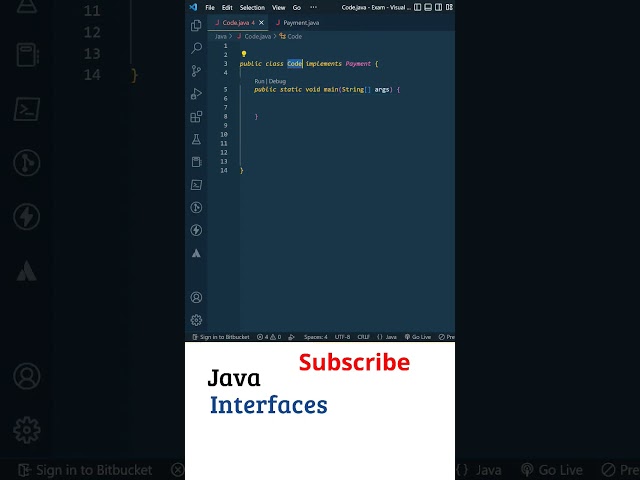This screenshot has height=480, width=640.
Task: Open the Extensions view
Action: coord(196,117)
